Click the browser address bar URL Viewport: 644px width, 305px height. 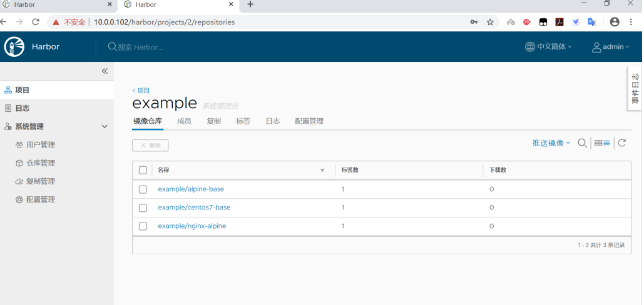pyautogui.click(x=164, y=22)
